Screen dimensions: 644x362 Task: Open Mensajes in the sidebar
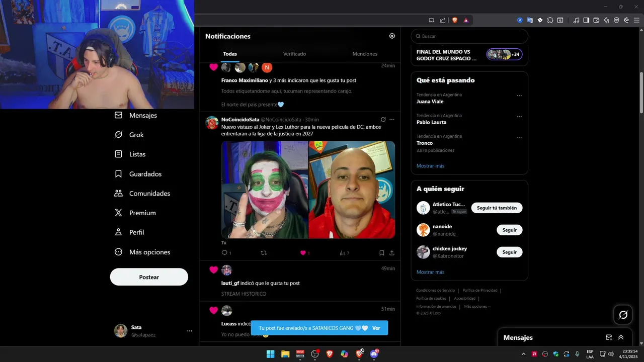136,115
